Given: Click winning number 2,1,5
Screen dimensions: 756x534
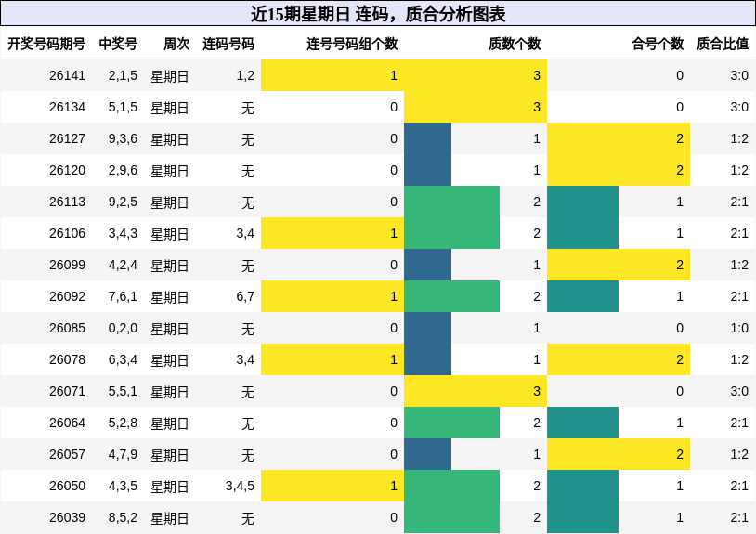Looking at the screenshot, I should point(123,75).
